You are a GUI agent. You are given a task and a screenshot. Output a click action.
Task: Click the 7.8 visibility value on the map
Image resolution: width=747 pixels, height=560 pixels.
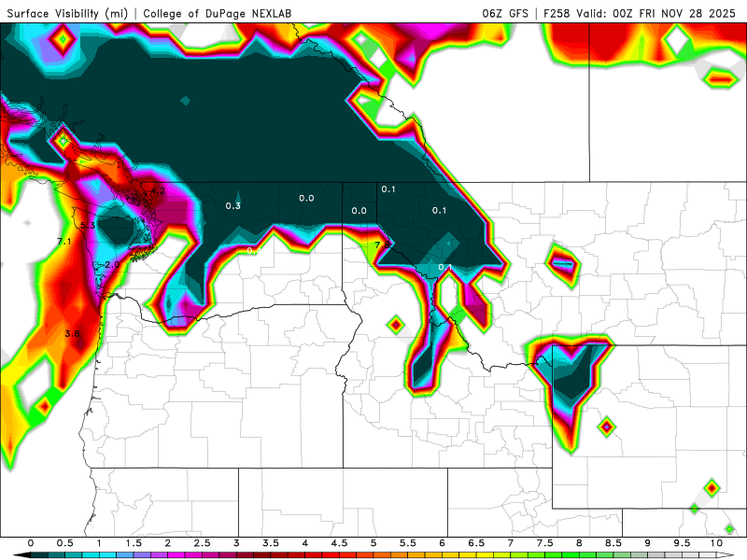(383, 245)
